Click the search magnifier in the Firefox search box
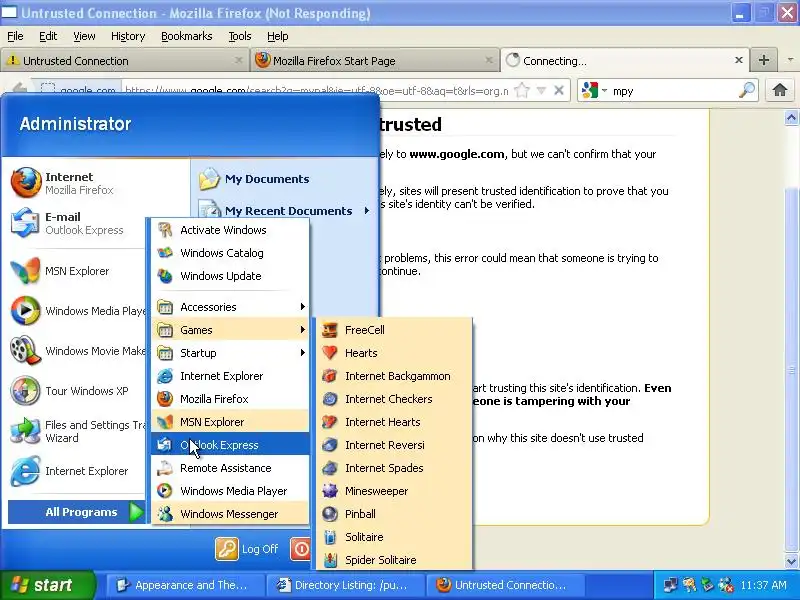The image size is (800, 600). tap(746, 90)
